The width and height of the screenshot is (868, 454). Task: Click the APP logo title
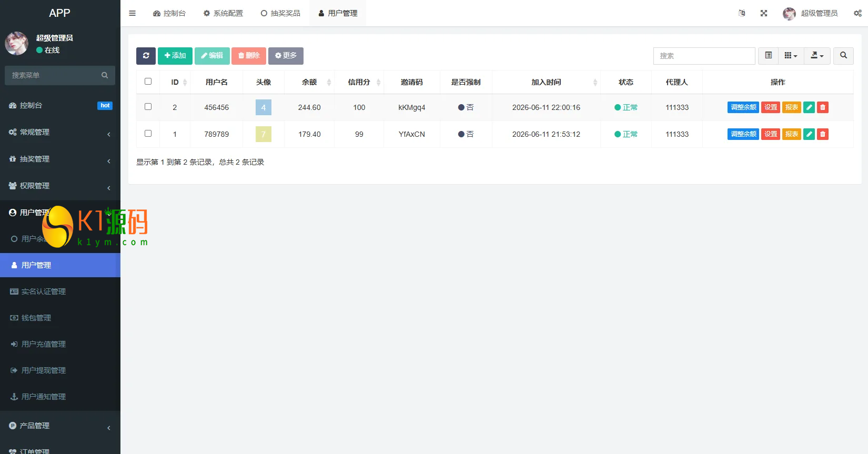(59, 13)
